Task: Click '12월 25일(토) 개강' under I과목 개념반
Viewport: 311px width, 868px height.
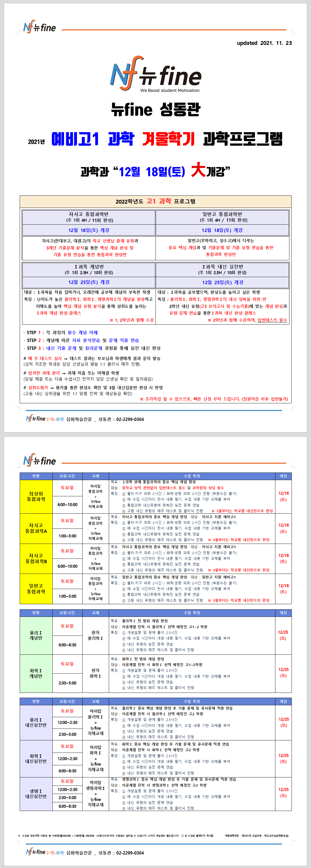Action: click(x=89, y=282)
